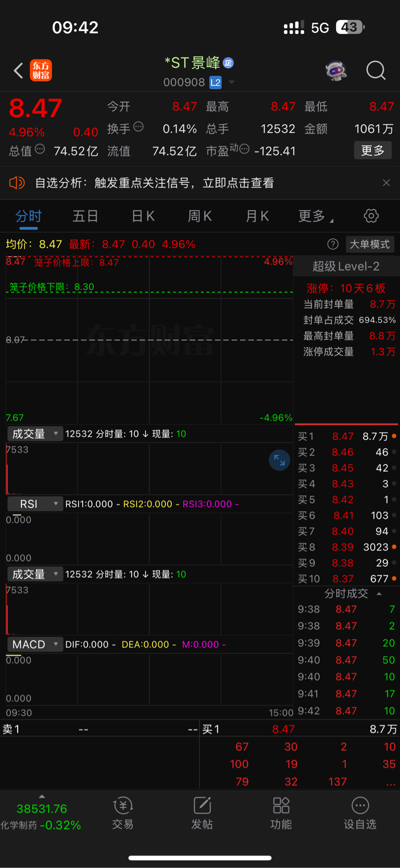Image resolution: width=400 pixels, height=868 pixels.
Task: Tap the 封单占成交 694.53% row
Action: pyautogui.click(x=349, y=320)
